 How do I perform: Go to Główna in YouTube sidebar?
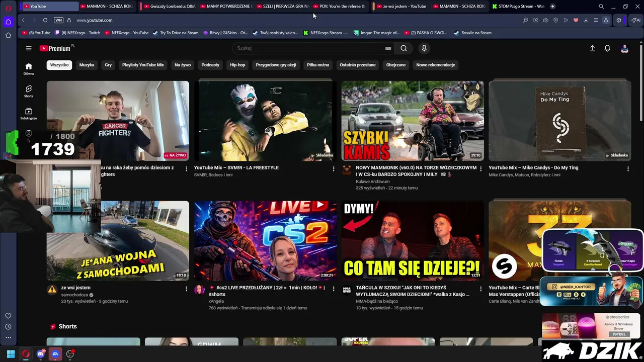point(29,69)
